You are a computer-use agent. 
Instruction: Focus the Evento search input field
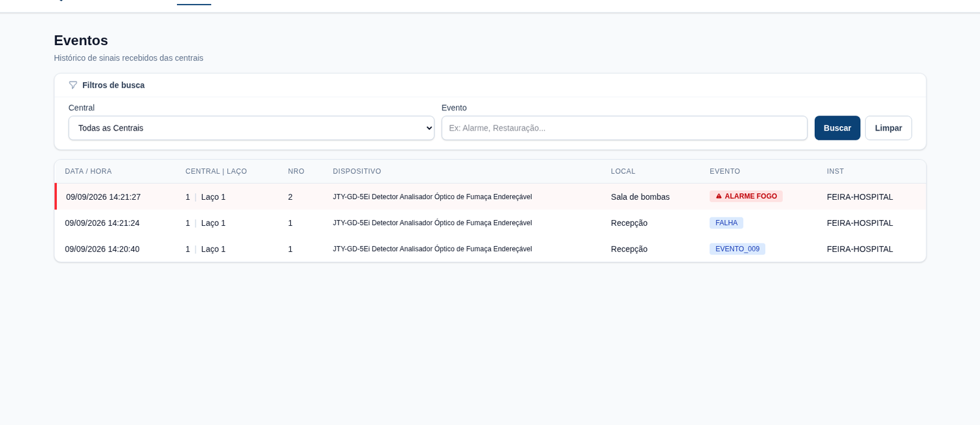tap(625, 128)
